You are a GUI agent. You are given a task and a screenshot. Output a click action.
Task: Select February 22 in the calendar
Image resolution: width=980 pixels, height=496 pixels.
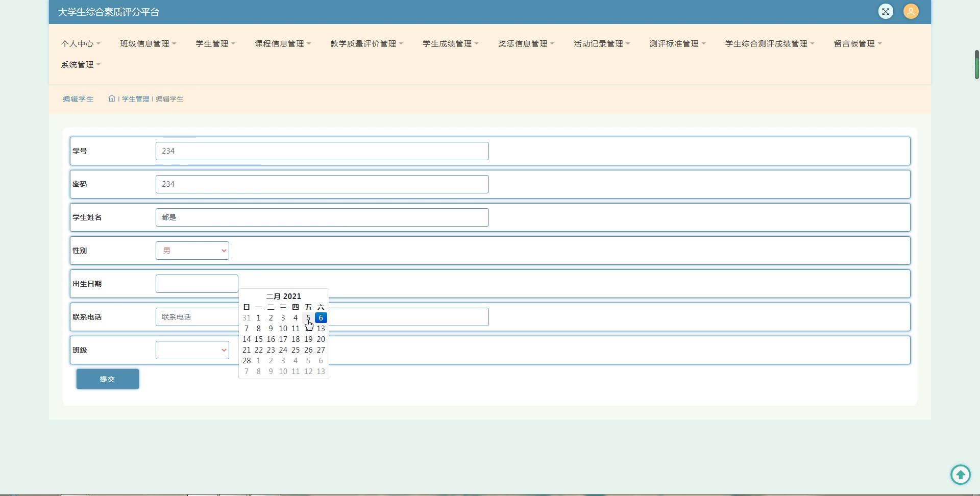(258, 350)
